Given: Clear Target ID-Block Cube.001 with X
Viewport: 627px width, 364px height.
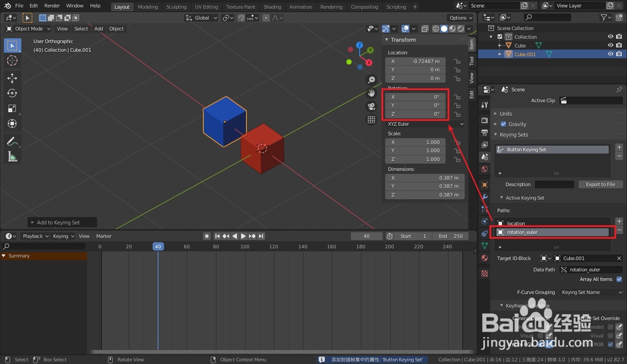Looking at the screenshot, I should (619, 259).
